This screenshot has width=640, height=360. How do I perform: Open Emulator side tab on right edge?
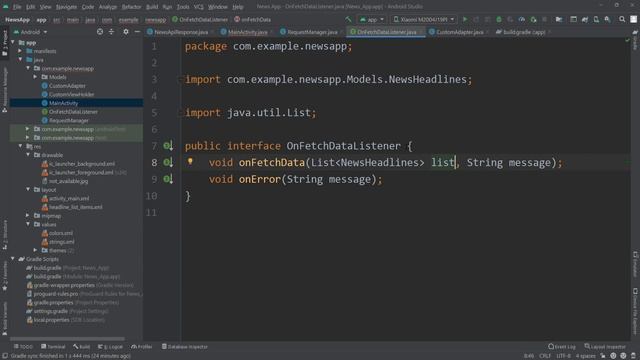635,264
